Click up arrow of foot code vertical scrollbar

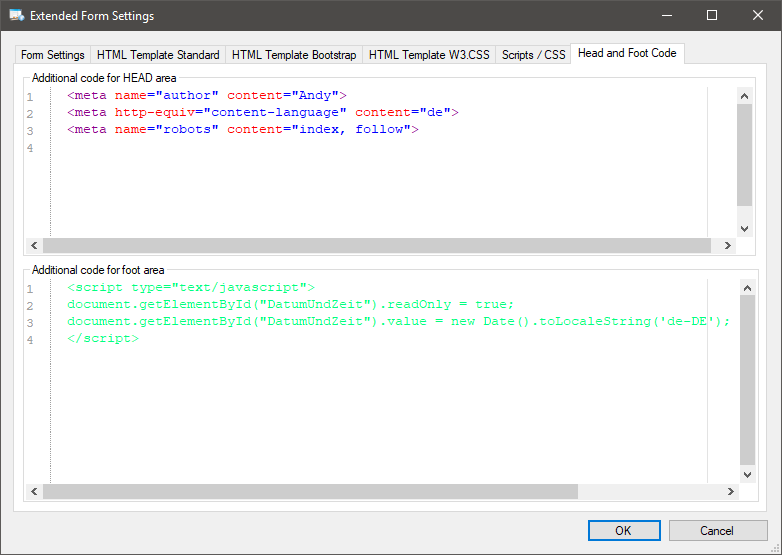pos(747,288)
